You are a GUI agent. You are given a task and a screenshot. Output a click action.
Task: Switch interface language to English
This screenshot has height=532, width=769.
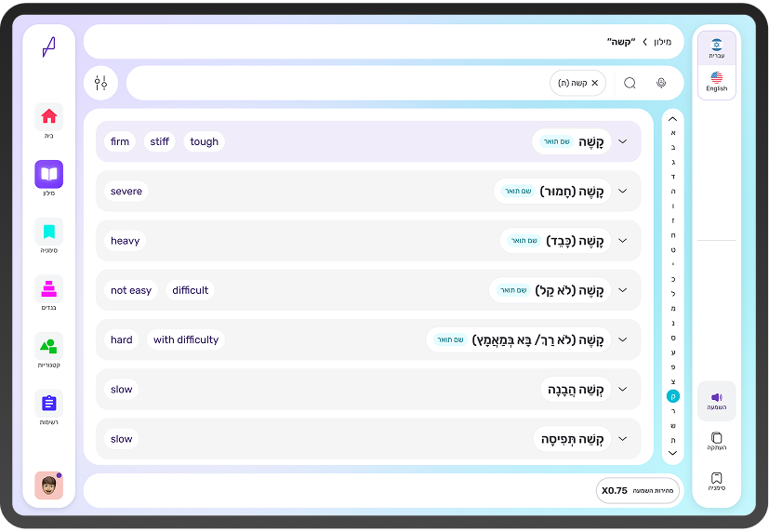coord(717,82)
